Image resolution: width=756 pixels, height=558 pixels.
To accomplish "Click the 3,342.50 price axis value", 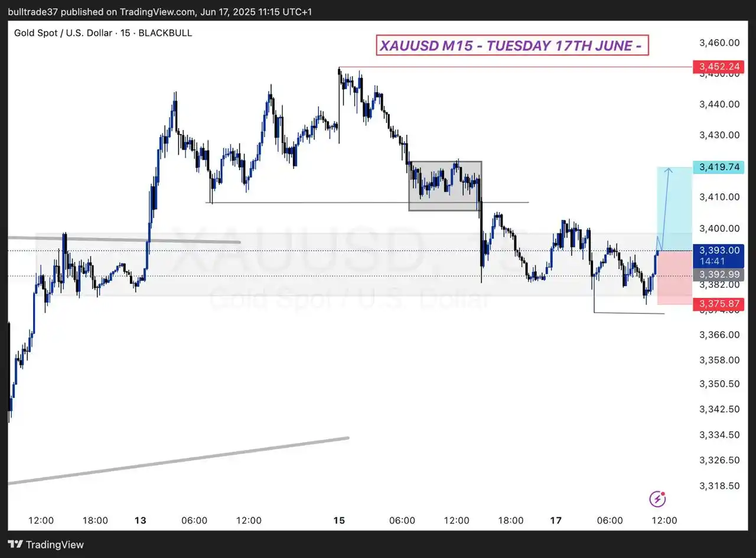I will point(719,409).
